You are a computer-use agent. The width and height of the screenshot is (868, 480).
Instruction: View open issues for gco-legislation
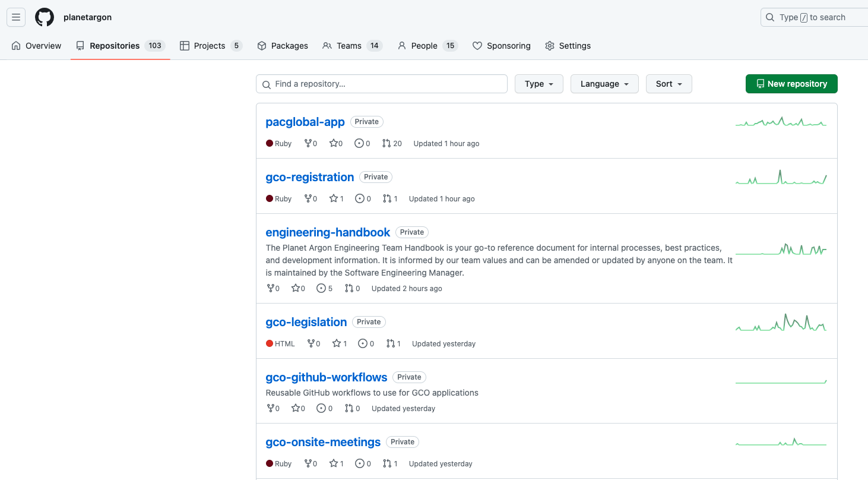click(366, 343)
